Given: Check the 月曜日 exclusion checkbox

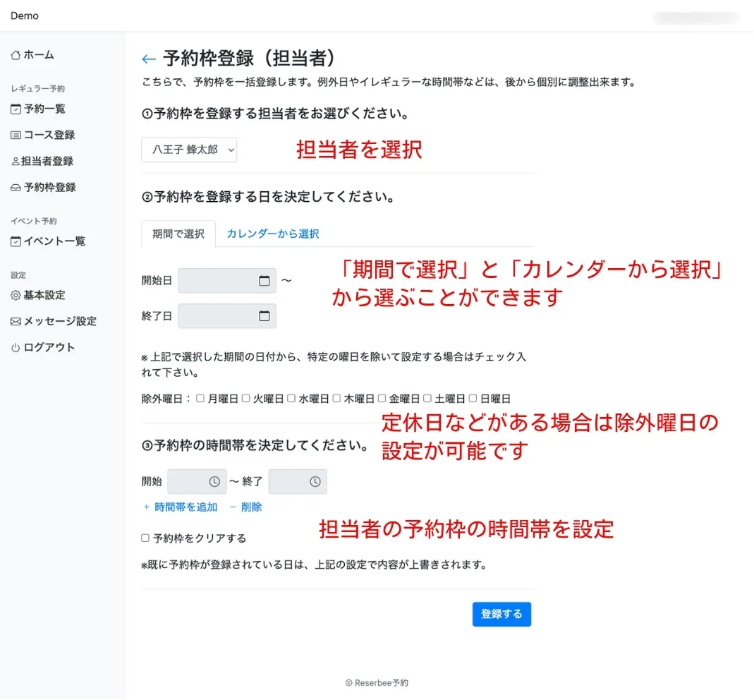Looking at the screenshot, I should [x=200, y=398].
